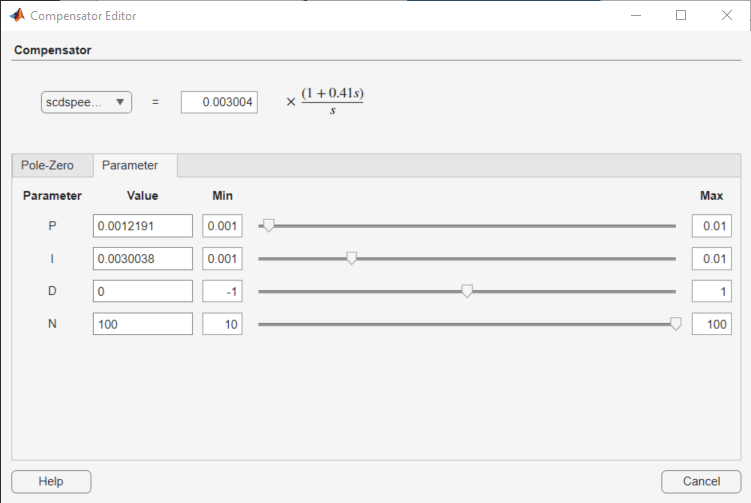Click the I slider thumb
The height and width of the screenshot is (503, 751).
point(352,259)
